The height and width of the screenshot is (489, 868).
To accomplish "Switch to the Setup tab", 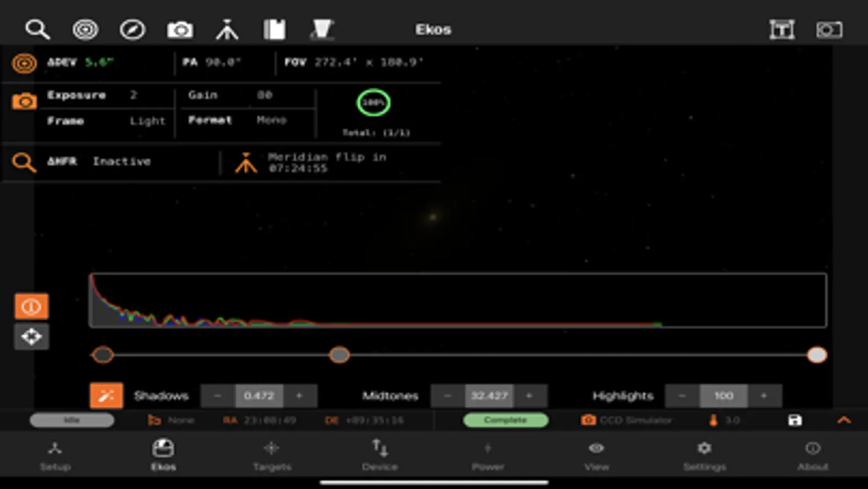I will 55,456.
